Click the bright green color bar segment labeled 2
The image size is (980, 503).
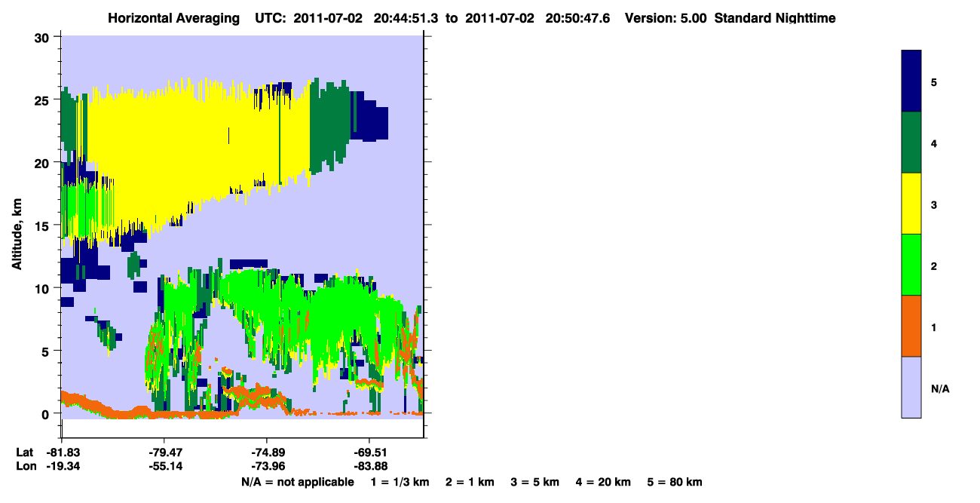911,265
